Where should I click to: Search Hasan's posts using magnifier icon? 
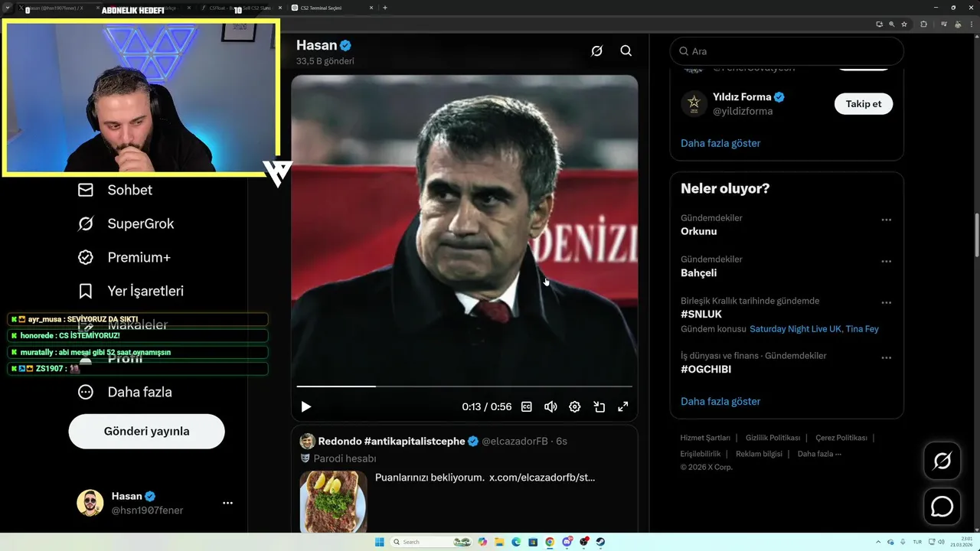coord(626,51)
